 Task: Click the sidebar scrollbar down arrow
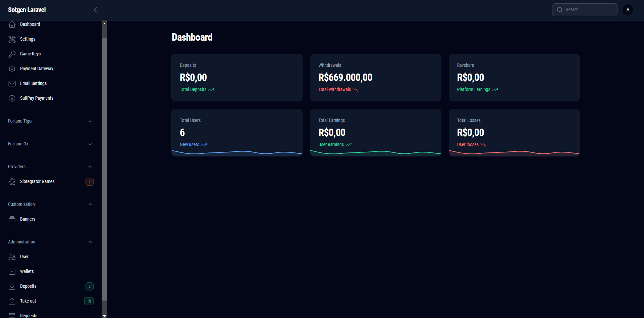point(104,316)
